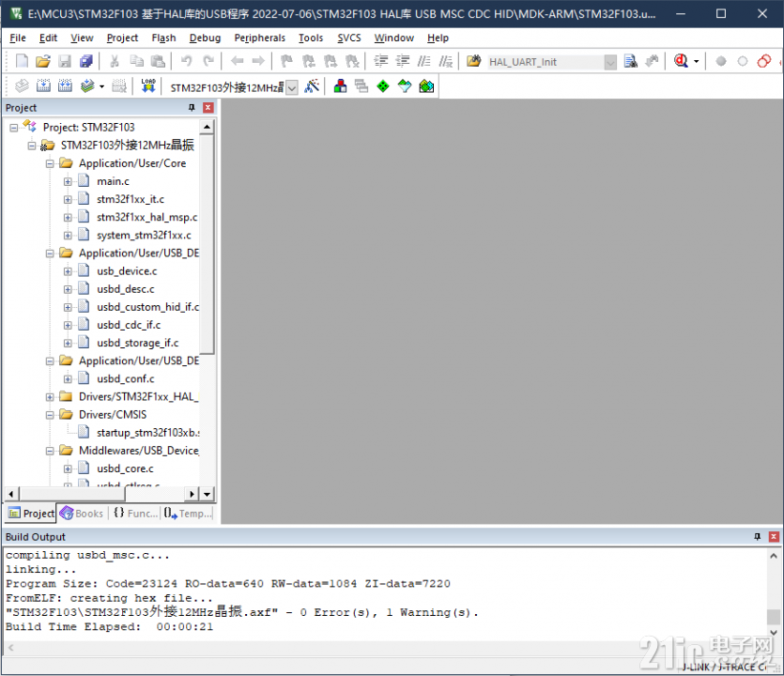Click the Batch Build icon
Screen dimensions: 784x676
coord(87,86)
